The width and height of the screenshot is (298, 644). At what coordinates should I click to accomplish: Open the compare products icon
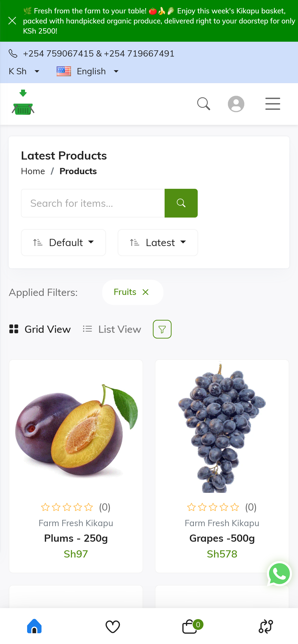tap(265, 626)
